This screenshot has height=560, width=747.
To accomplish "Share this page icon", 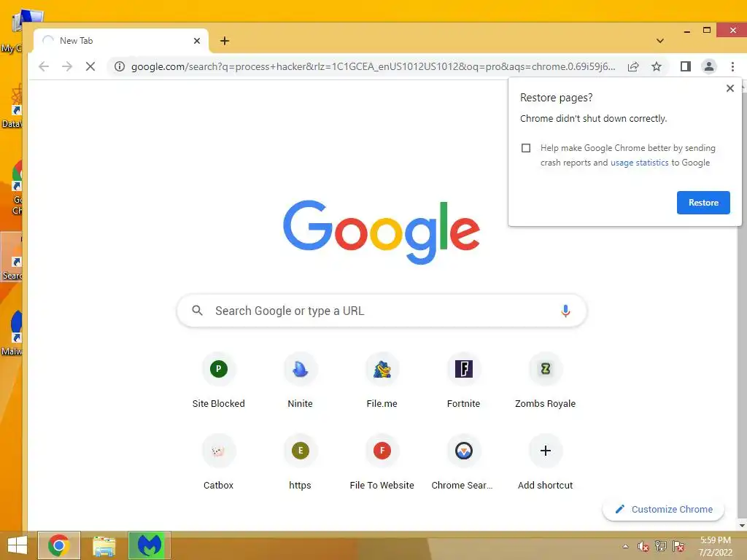I will tap(633, 66).
